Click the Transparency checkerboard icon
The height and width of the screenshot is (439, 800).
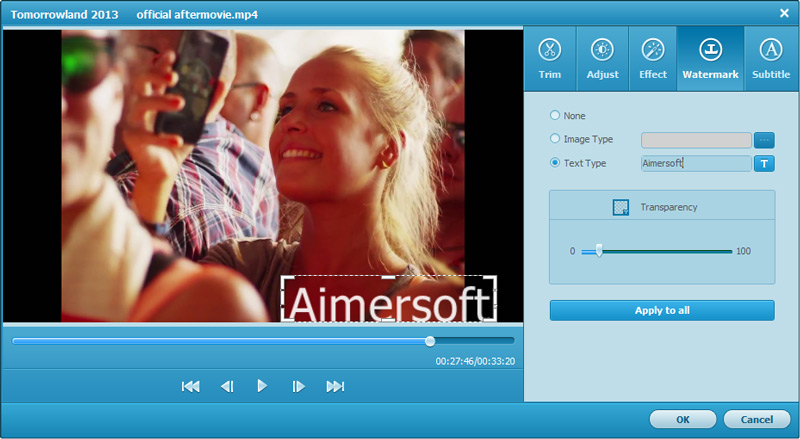[x=620, y=207]
